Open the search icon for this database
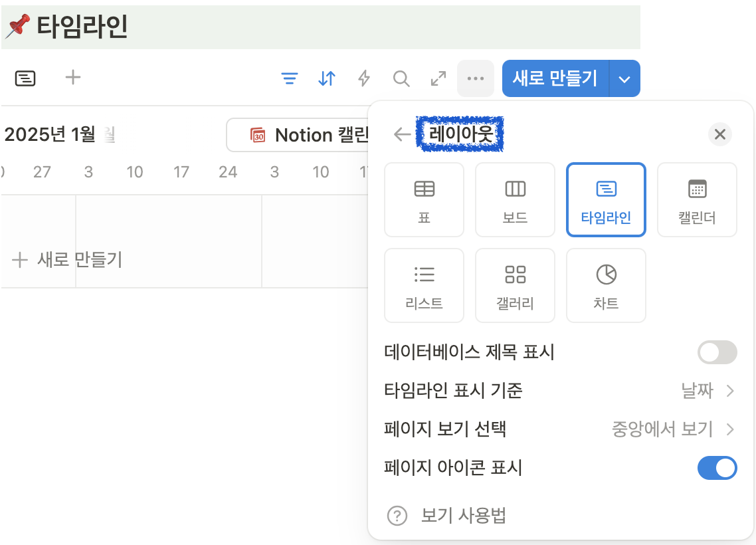This screenshot has width=756, height=545. [401, 78]
